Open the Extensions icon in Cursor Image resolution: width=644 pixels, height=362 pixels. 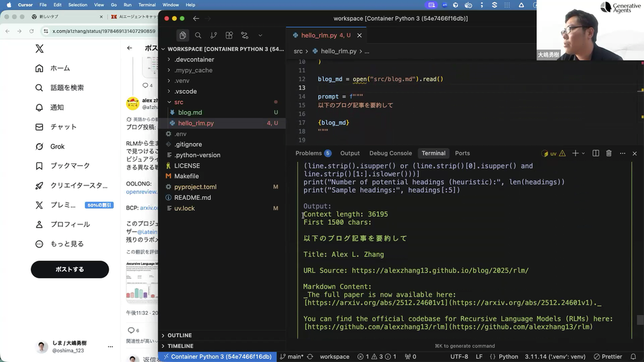[x=229, y=35]
